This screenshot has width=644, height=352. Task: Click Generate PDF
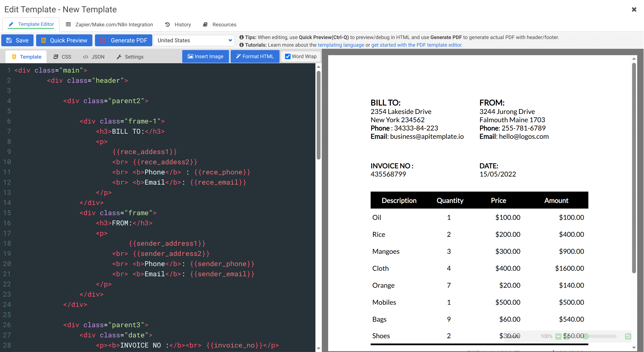tap(123, 40)
